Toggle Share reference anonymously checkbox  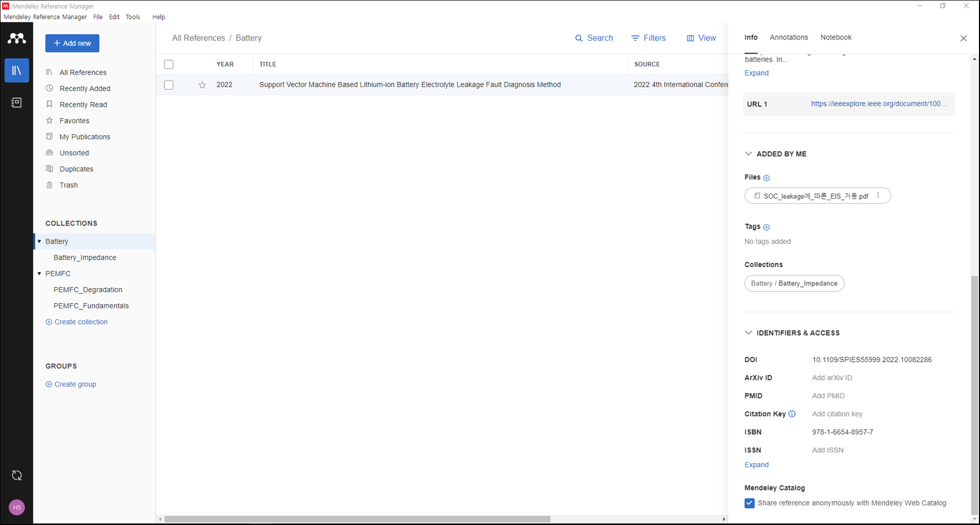[x=749, y=503]
